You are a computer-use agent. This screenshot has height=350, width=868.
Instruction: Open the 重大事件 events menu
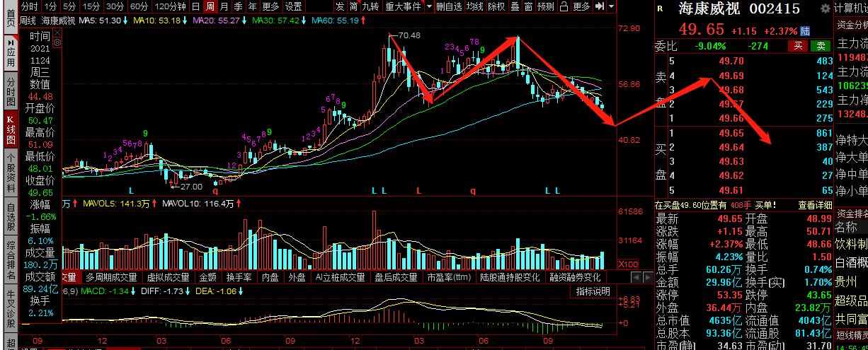[403, 6]
